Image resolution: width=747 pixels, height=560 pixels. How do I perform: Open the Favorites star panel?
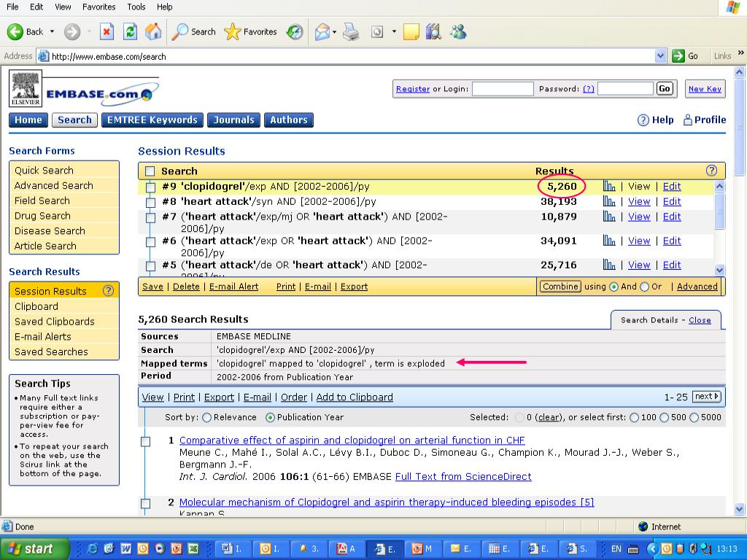[233, 32]
